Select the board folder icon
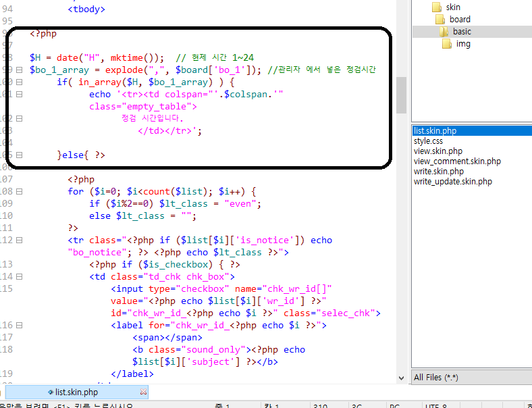Screen dimensions: 532x408 tap(441, 19)
